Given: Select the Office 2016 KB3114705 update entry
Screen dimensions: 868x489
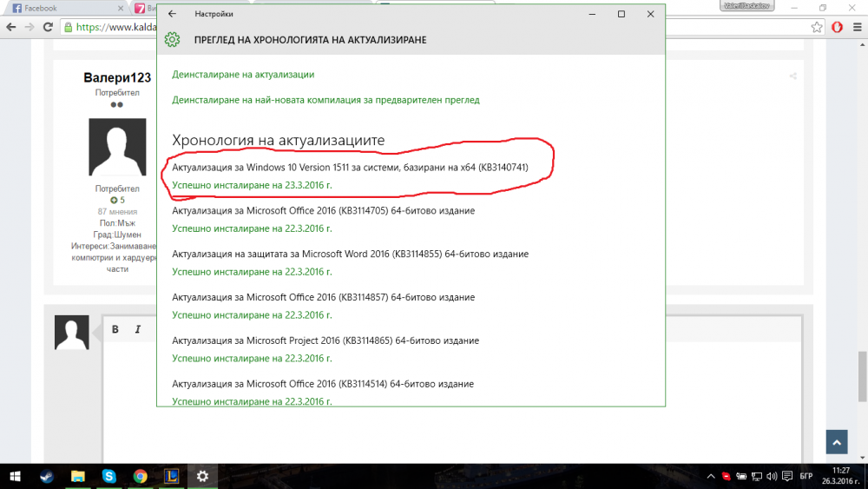Looking at the screenshot, I should coord(323,210).
